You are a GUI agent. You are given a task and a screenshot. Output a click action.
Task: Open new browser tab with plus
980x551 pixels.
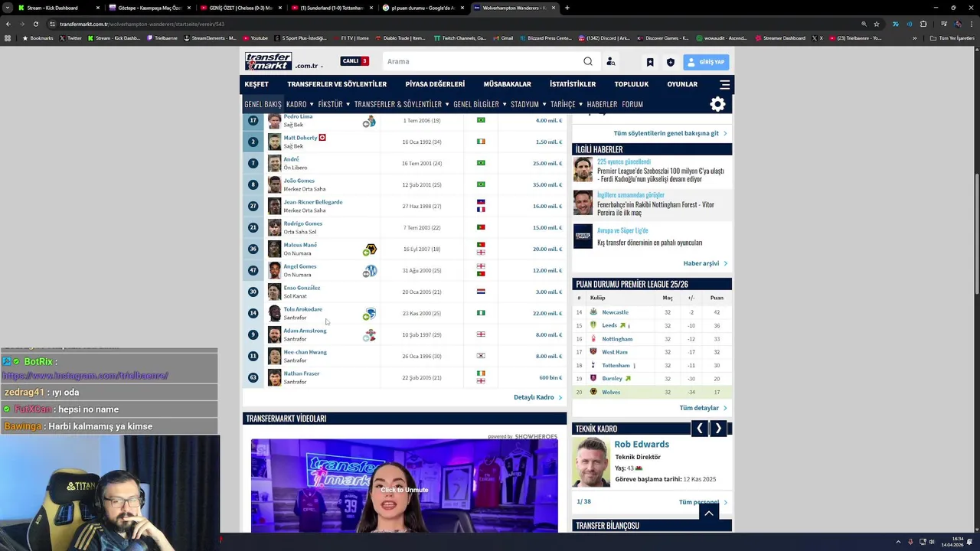[567, 8]
